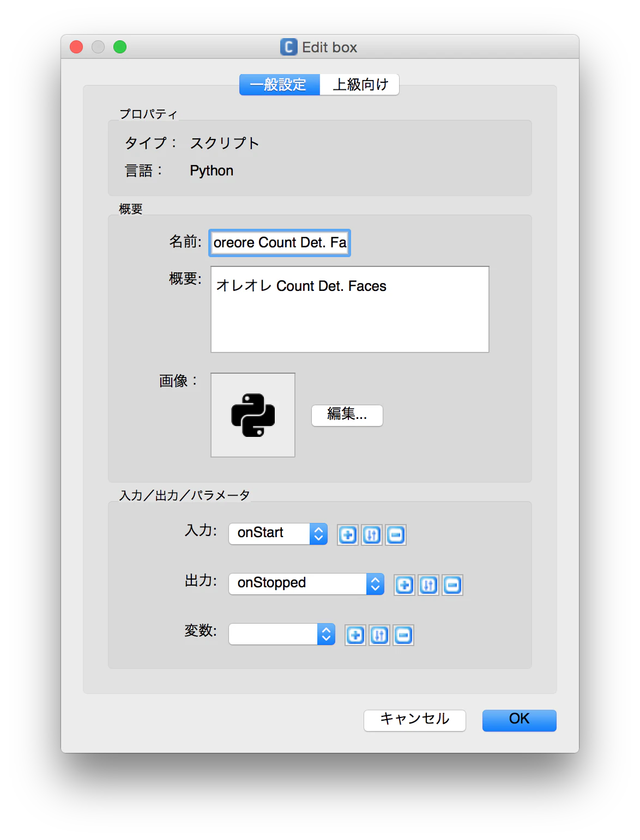Image resolution: width=640 pixels, height=840 pixels.
Task: Switch to the 一般設定 tab
Action: [280, 85]
